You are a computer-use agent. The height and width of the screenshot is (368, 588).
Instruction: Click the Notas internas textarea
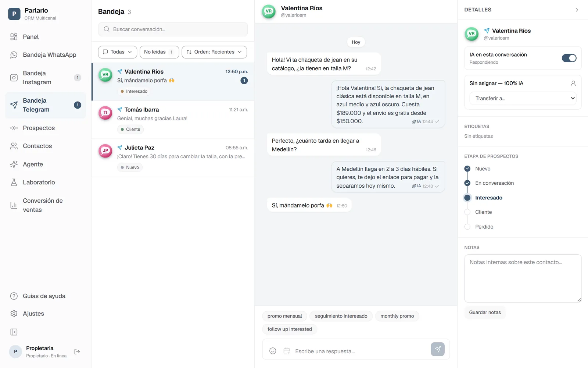click(x=523, y=279)
